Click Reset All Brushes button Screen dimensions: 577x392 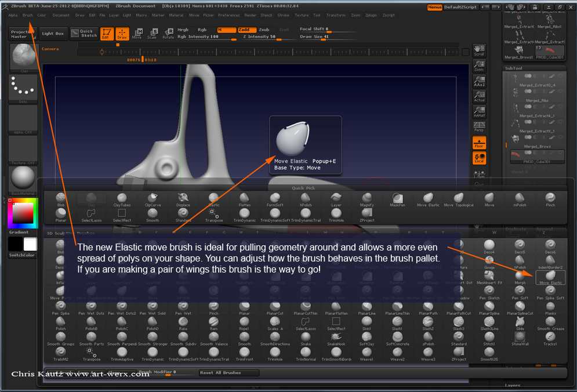coord(229,373)
